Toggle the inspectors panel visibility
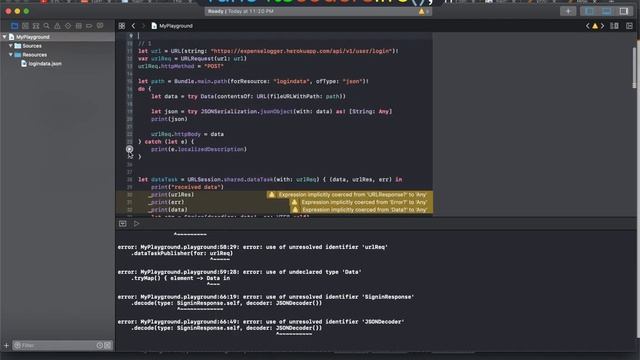The width and height of the screenshot is (640, 360). coord(623,11)
